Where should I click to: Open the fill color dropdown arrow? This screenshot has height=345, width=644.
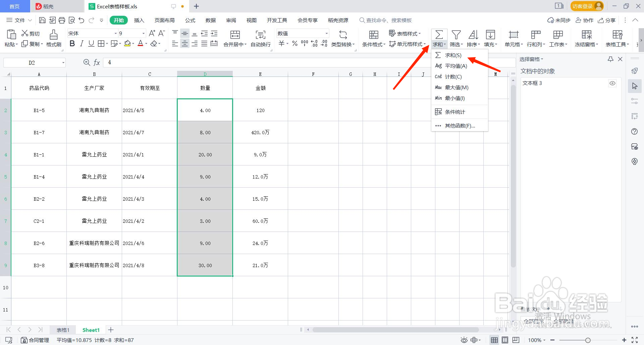pos(133,44)
